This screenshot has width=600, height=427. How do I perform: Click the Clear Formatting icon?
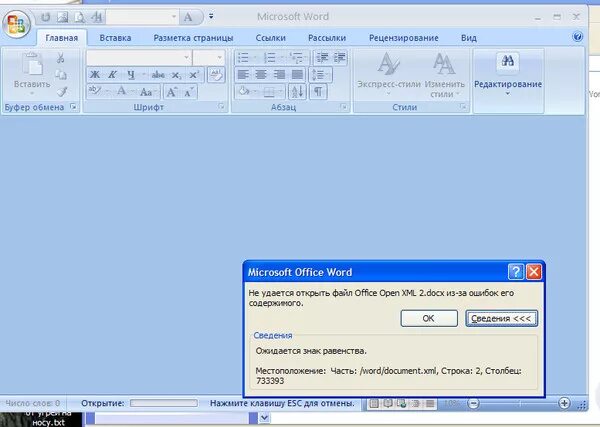tap(216, 75)
